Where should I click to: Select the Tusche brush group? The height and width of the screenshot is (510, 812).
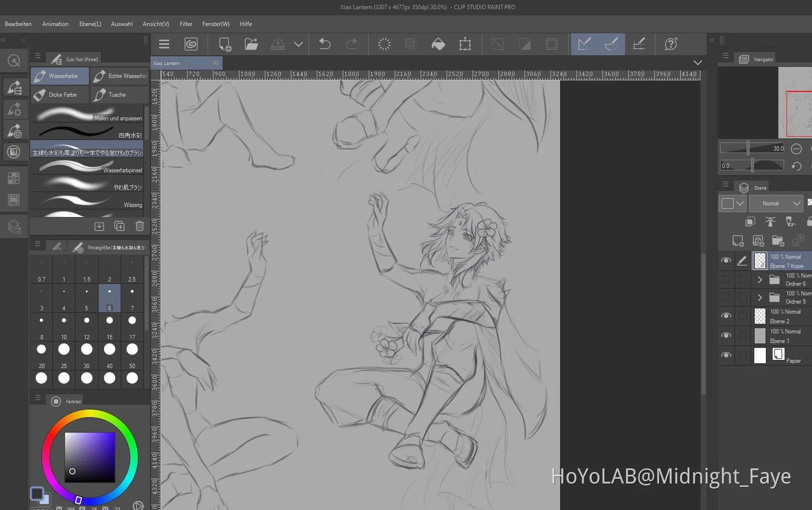(119, 95)
